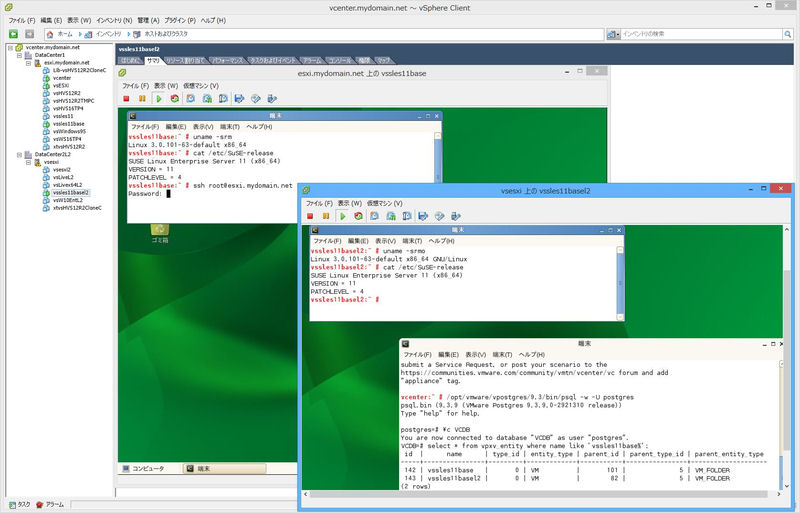Open the インベントリ (N) main menu
Screen dimensions: 800x513
(x=114, y=20)
